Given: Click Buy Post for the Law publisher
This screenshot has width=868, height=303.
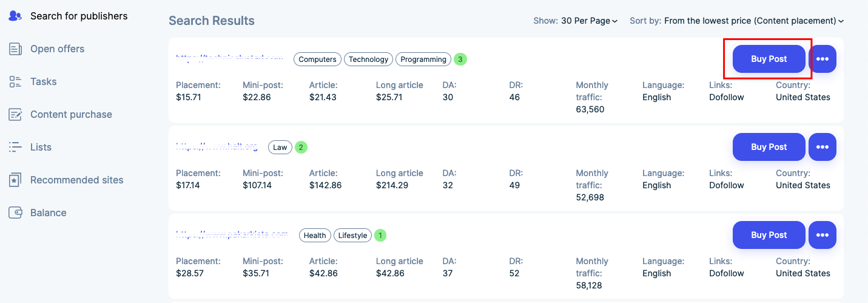Looking at the screenshot, I should pyautogui.click(x=769, y=147).
